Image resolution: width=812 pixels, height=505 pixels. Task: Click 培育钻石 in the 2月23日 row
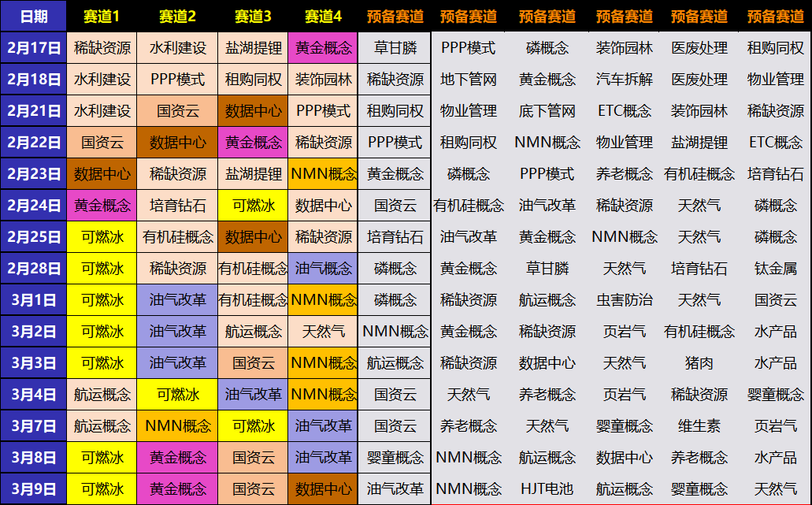pyautogui.click(x=775, y=174)
